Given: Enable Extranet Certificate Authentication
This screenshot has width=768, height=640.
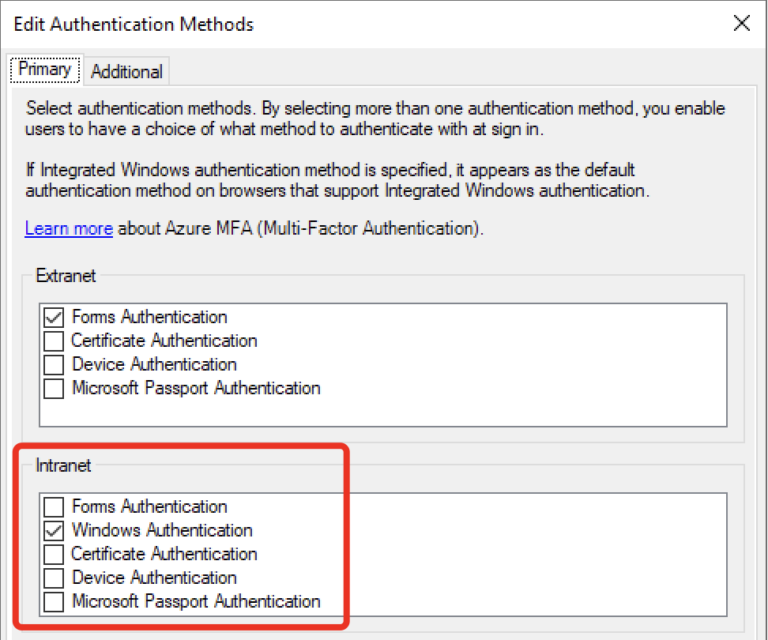Looking at the screenshot, I should [53, 341].
